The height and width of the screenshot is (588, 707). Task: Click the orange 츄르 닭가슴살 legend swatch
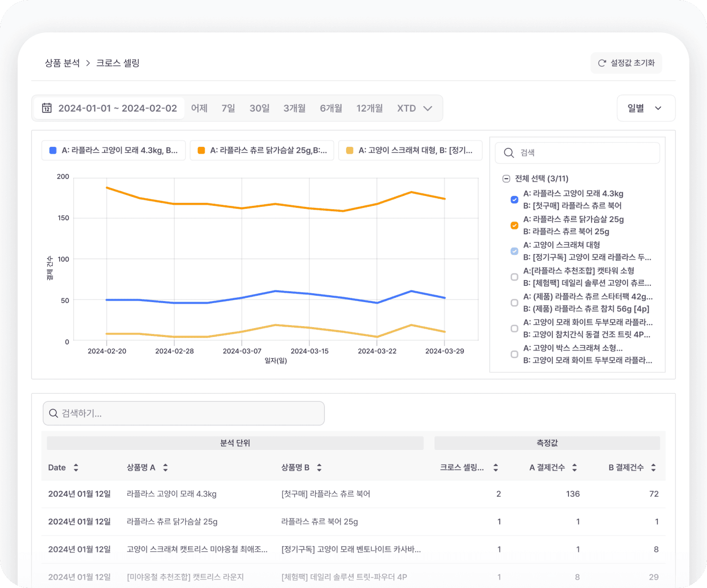click(x=201, y=151)
